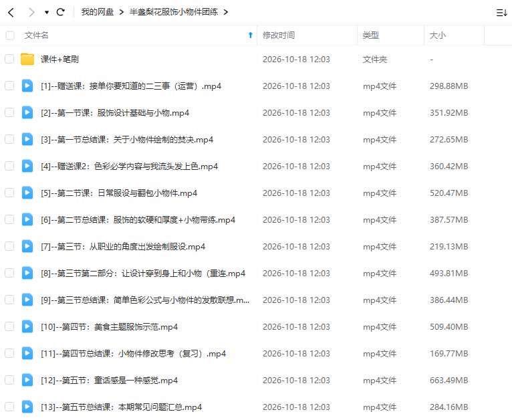
Task: Check the 课件+笔刷 folder checkbox
Action: pos(9,59)
